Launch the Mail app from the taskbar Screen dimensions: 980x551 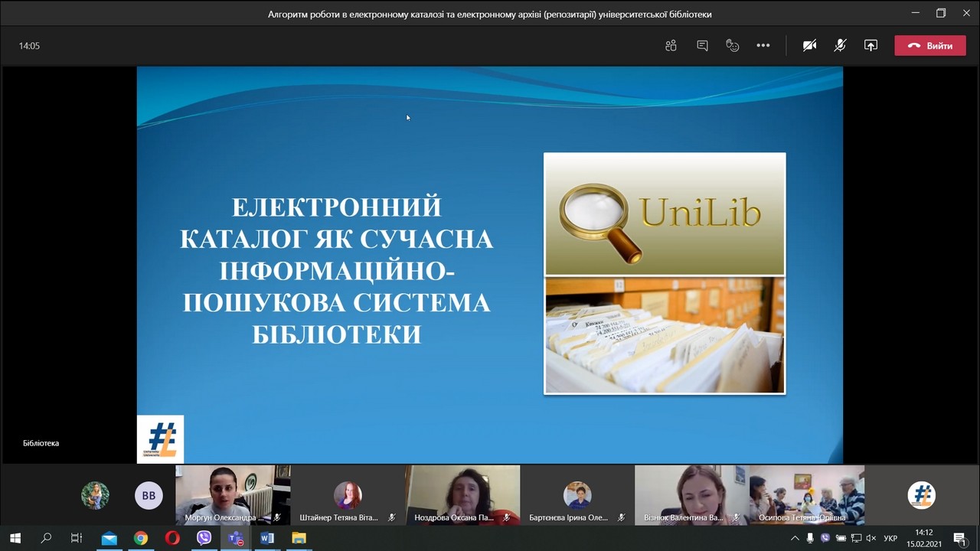click(x=109, y=538)
